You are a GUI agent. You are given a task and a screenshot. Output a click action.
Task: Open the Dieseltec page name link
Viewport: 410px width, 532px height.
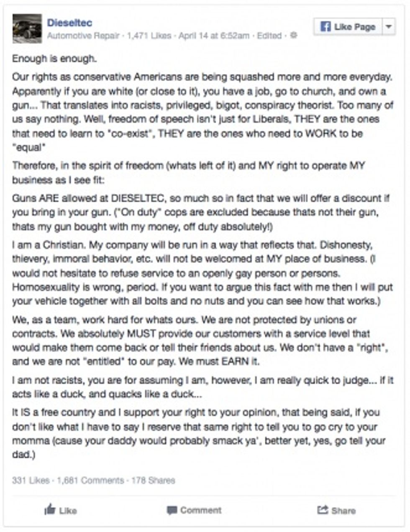[x=69, y=23]
